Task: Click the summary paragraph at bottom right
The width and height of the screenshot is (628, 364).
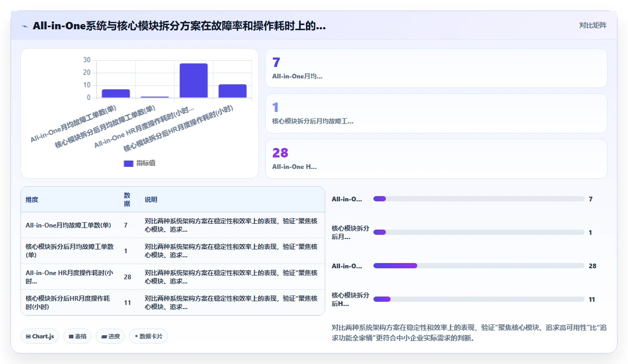Action: [469, 333]
